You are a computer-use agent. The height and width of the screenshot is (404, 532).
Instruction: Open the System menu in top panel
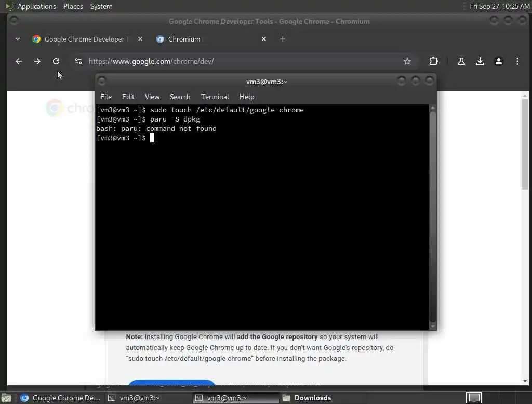pos(101,6)
